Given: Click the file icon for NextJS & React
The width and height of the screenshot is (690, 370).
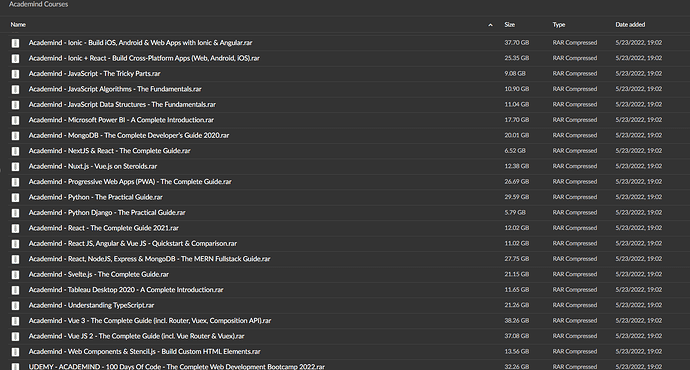Looking at the screenshot, I should click(15, 151).
